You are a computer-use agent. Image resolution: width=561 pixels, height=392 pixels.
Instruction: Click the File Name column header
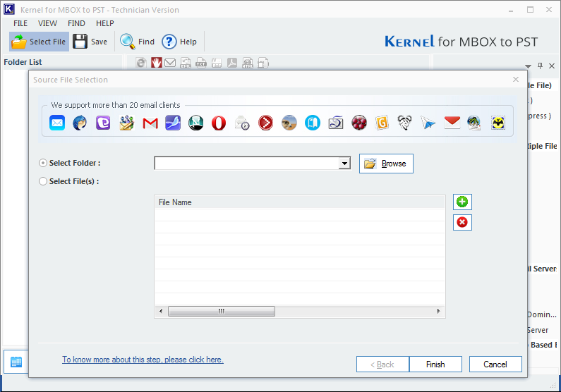[x=300, y=202]
